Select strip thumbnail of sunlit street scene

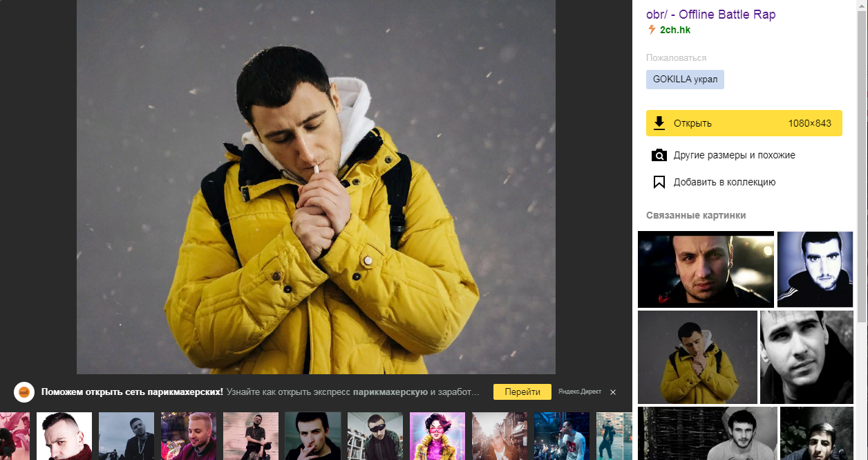(500, 436)
